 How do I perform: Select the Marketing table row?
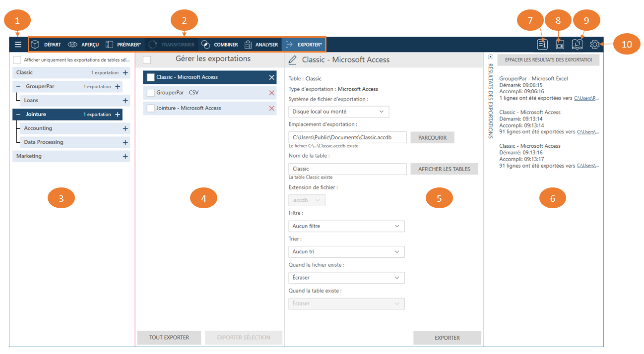[x=71, y=156]
